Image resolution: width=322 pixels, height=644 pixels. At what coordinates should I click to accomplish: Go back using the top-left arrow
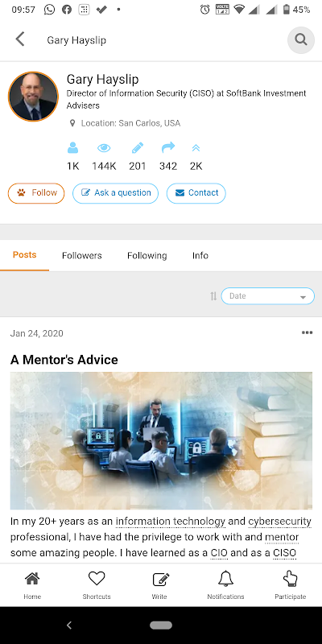(x=19, y=39)
